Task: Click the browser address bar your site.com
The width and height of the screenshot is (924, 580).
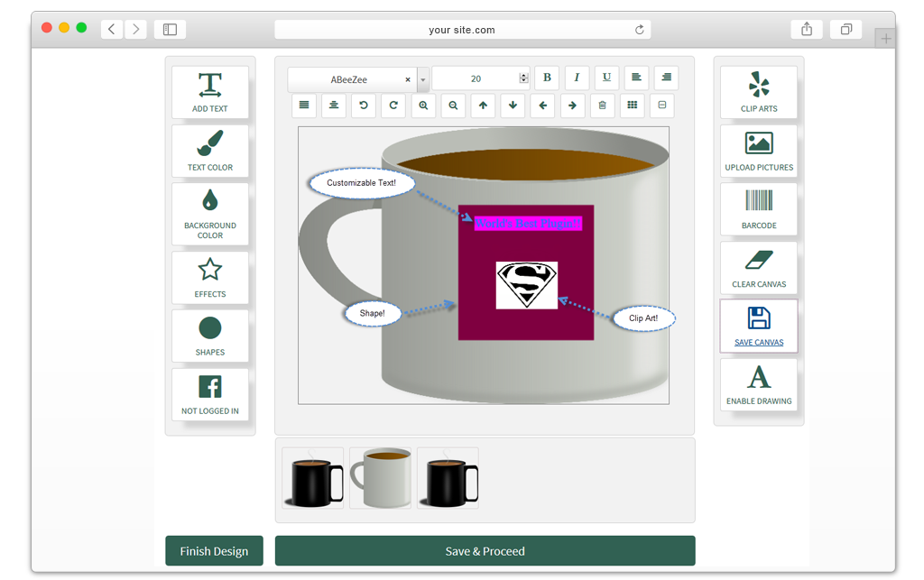Action: pyautogui.click(x=462, y=30)
